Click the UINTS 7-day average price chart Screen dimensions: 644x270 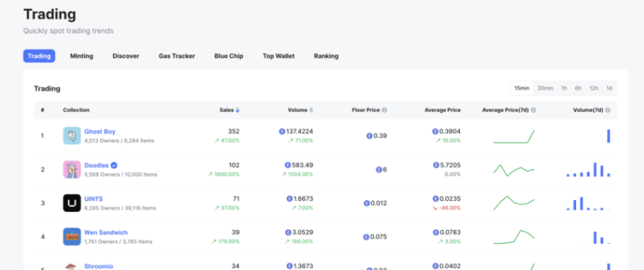[514, 203]
